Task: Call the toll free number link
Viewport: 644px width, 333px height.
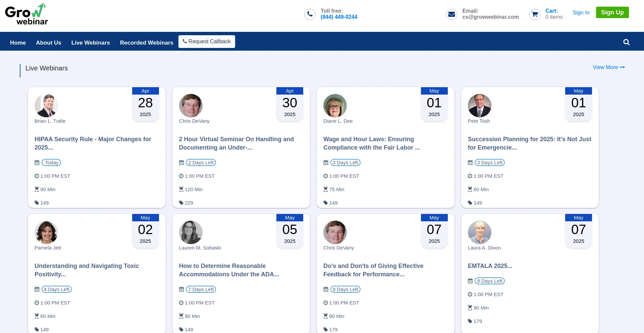Action: (x=339, y=17)
